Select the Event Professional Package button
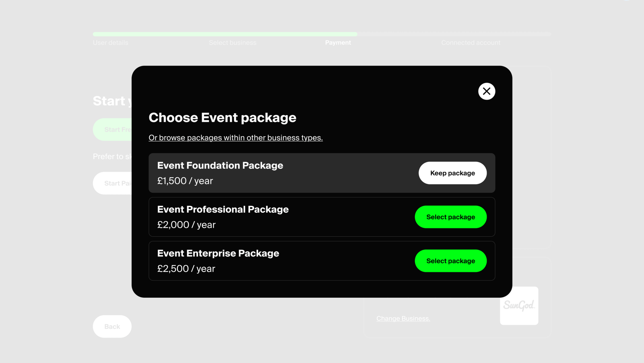The image size is (644, 363). [450, 217]
